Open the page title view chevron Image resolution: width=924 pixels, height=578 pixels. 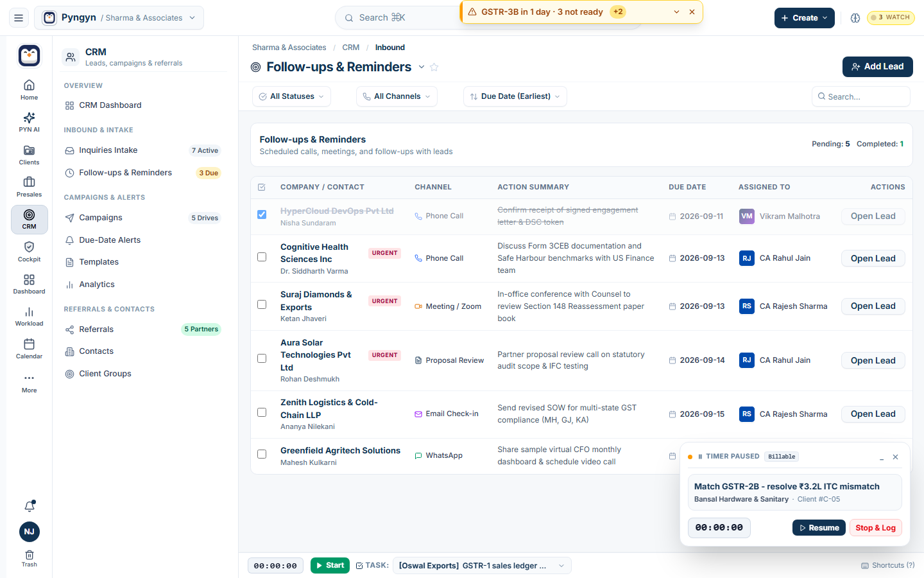click(422, 67)
